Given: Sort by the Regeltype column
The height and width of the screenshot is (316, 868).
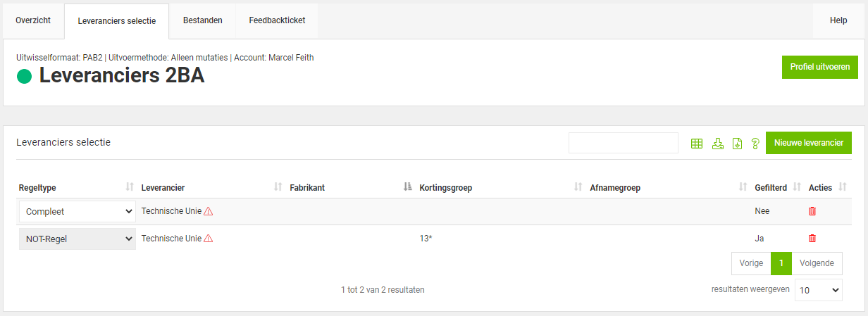Looking at the screenshot, I should coord(129,187).
